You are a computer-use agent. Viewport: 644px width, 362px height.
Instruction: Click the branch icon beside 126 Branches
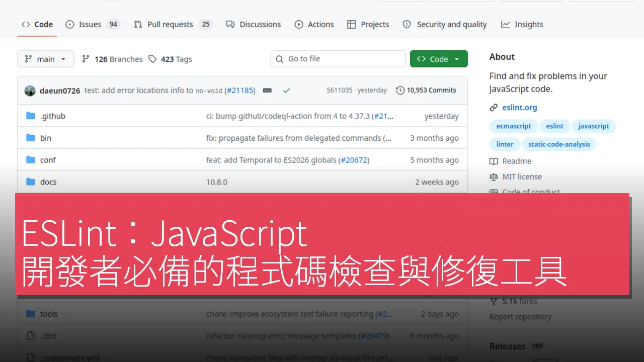pos(86,59)
